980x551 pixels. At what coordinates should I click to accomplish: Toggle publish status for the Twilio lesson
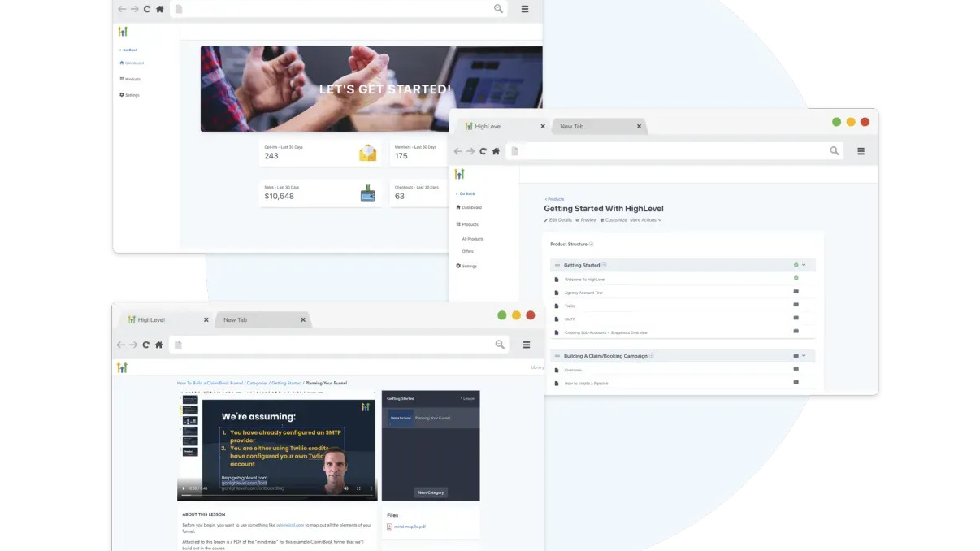click(796, 305)
